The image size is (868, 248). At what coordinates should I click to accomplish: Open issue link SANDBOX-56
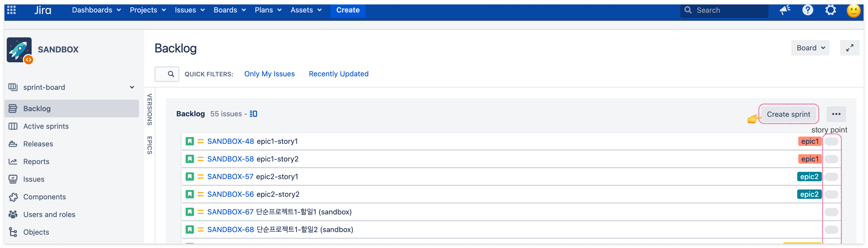[231, 194]
